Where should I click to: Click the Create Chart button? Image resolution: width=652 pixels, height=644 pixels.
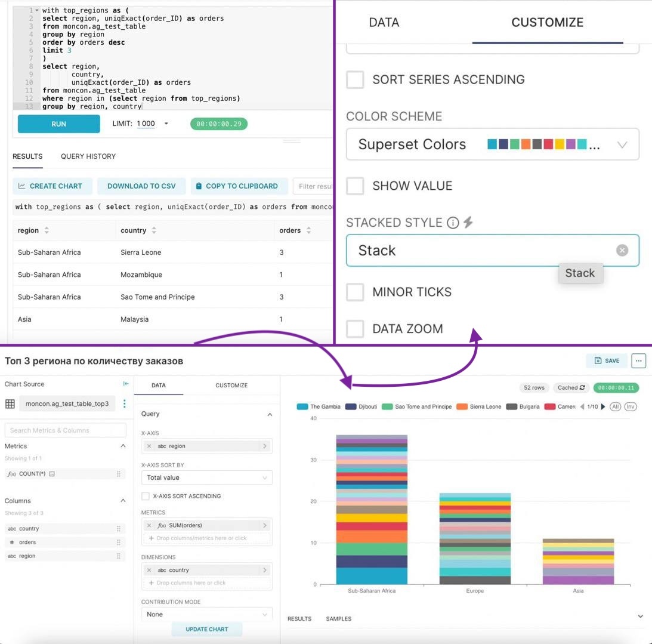tap(52, 186)
